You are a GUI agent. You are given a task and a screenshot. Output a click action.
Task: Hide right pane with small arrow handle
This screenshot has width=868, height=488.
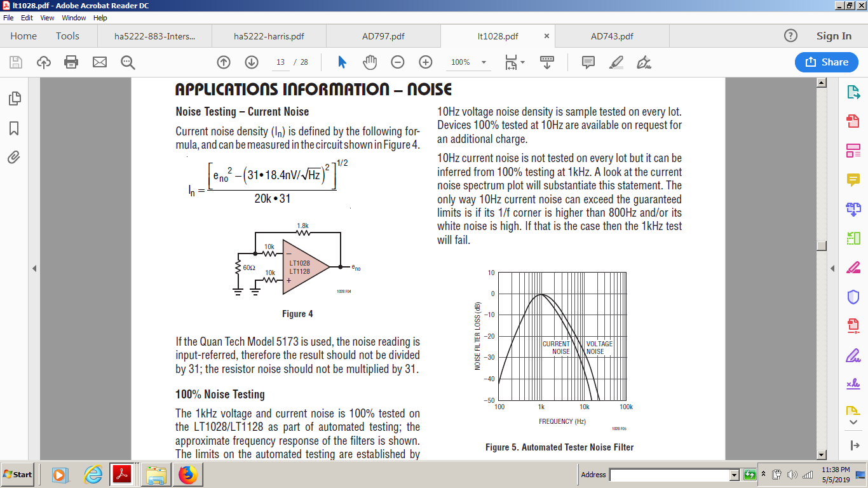pos(833,269)
